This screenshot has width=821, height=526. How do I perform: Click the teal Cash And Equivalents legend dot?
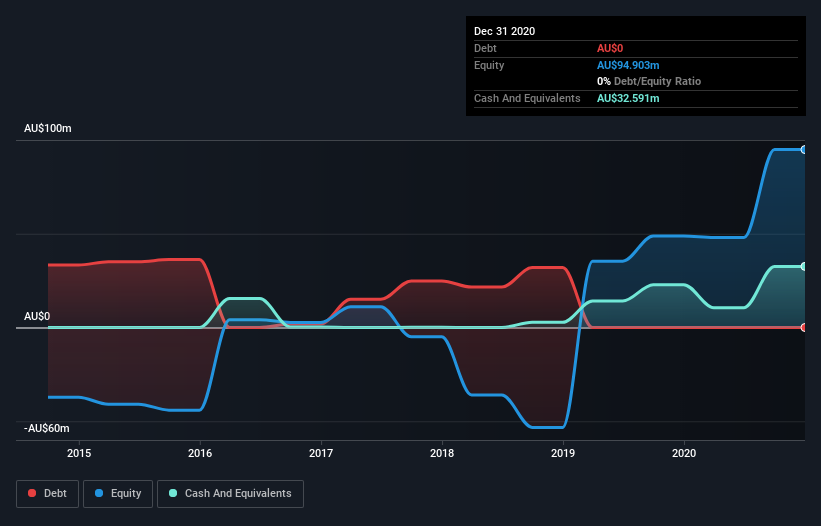click(173, 493)
